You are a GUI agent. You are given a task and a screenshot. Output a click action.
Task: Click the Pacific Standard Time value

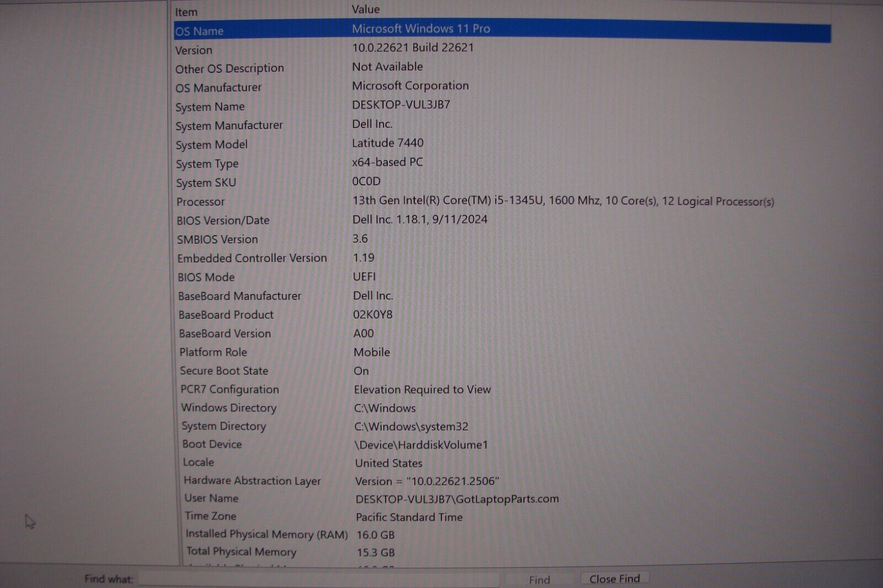[x=409, y=517]
